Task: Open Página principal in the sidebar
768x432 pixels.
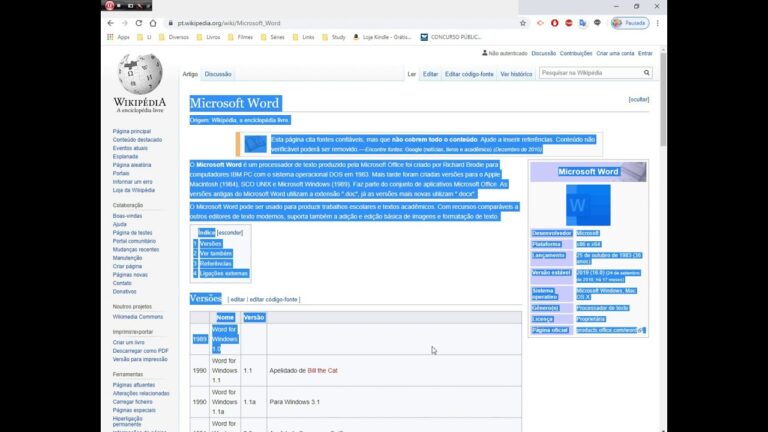Action: (x=132, y=131)
